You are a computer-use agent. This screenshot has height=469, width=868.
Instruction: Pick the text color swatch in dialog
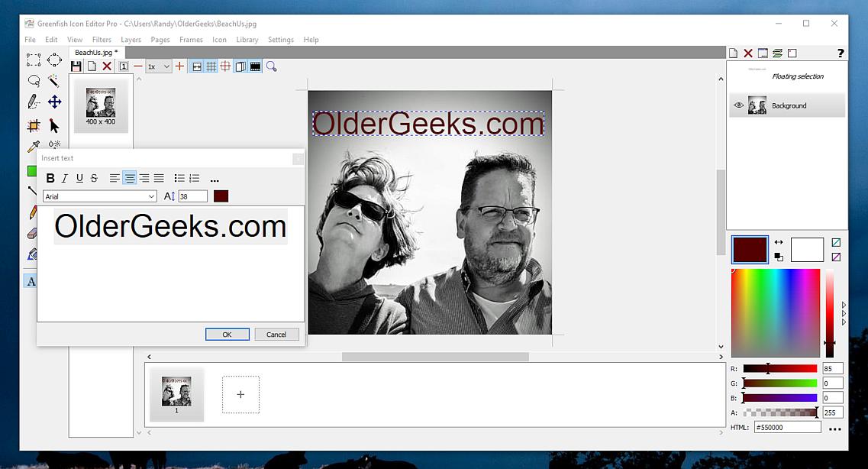click(221, 196)
